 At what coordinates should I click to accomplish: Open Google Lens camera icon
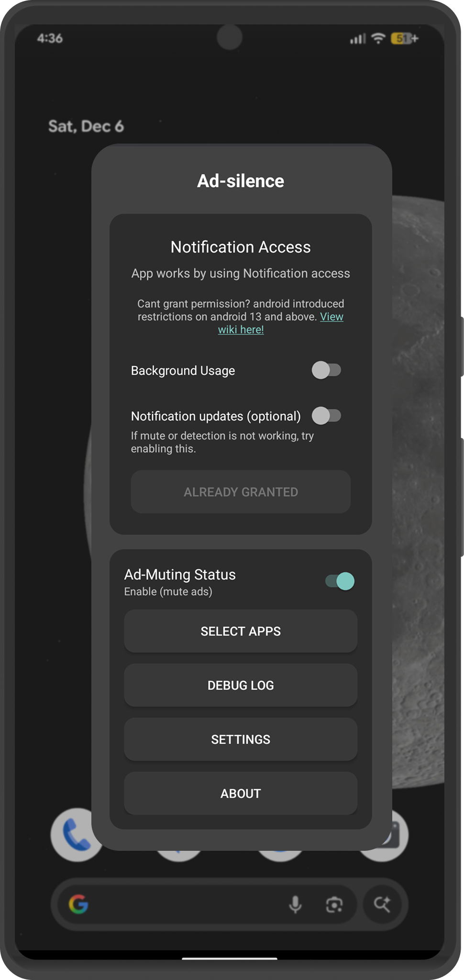334,904
